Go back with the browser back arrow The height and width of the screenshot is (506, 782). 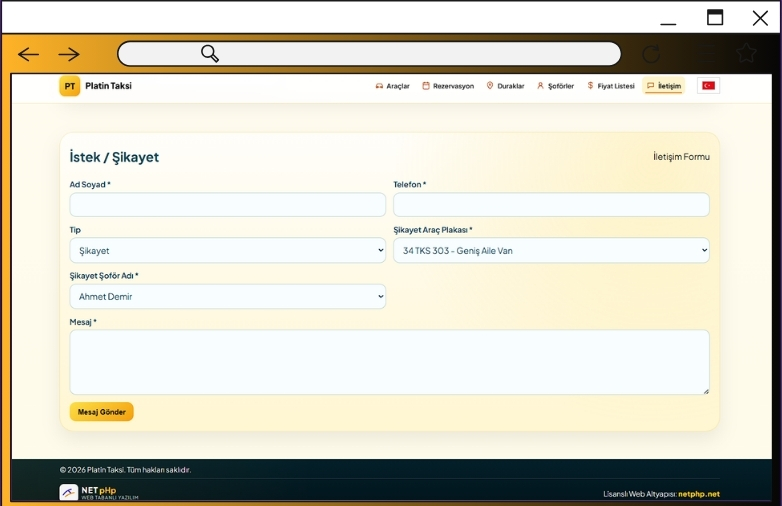pyautogui.click(x=29, y=54)
